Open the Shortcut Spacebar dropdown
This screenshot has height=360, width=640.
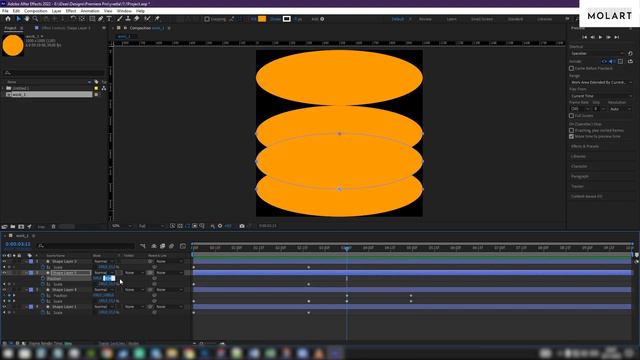597,53
